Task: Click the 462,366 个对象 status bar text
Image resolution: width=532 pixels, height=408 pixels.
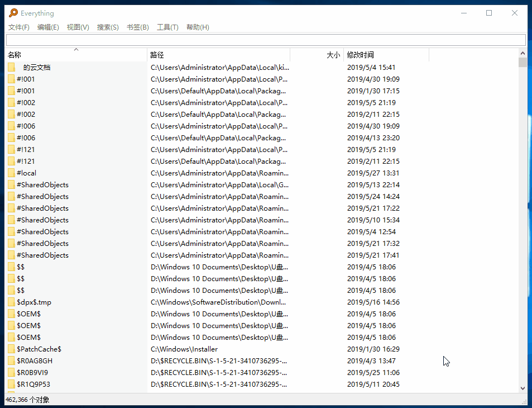Action: [27, 400]
